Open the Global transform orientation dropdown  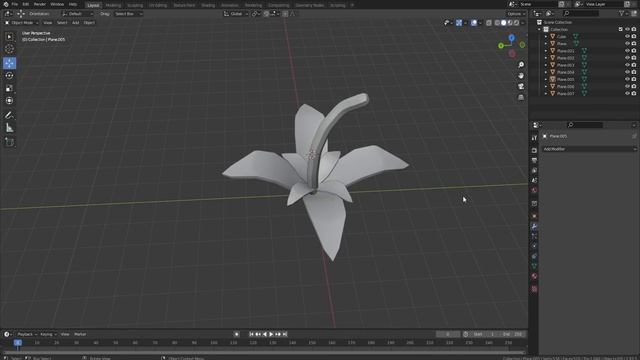click(236, 14)
